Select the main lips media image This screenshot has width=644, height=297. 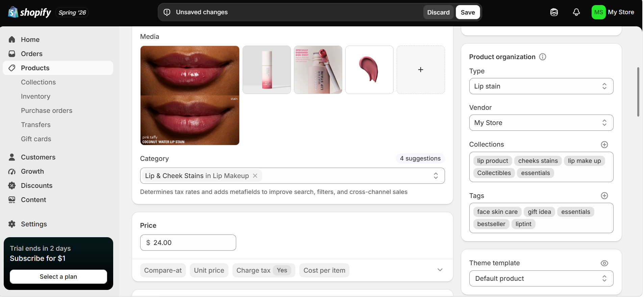coord(190,95)
